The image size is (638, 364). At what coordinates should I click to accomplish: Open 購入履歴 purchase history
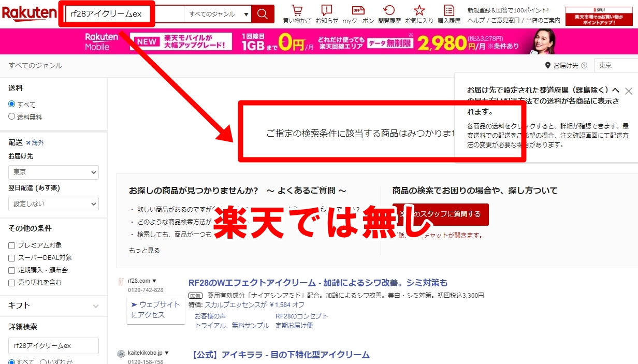(x=449, y=14)
